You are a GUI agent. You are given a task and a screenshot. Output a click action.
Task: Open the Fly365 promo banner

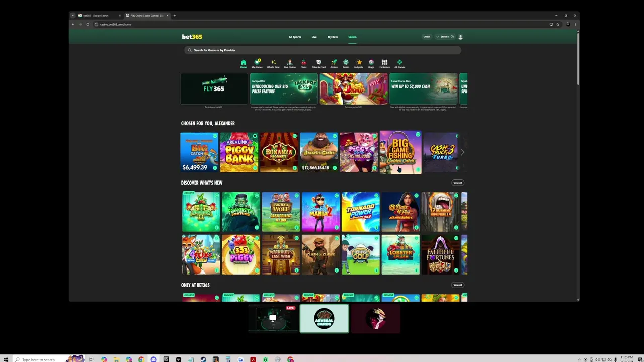tap(214, 89)
